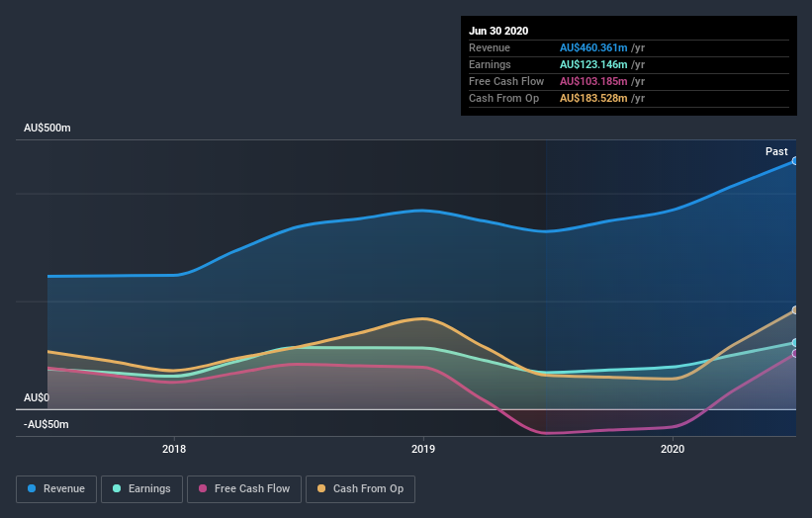The image size is (812, 518).
Task: Click the AU$123.146m earnings value
Action: coord(593,64)
